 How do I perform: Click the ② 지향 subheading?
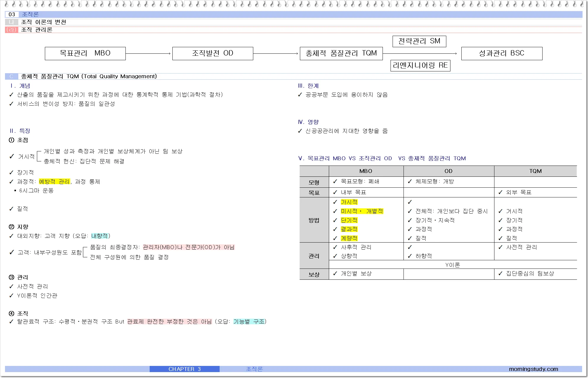[x=18, y=227]
